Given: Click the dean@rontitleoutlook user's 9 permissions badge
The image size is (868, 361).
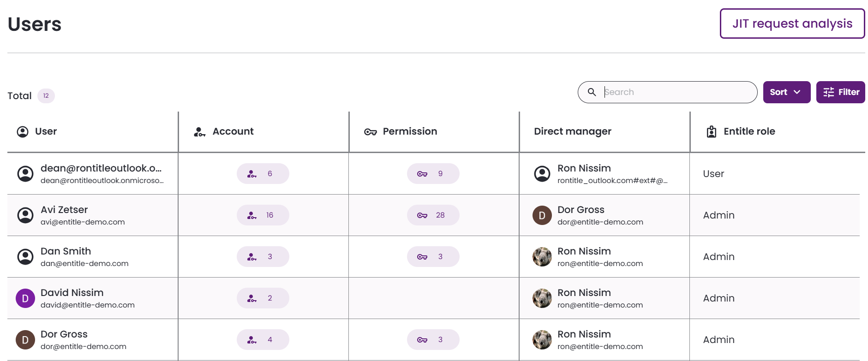Looking at the screenshot, I should point(433,174).
